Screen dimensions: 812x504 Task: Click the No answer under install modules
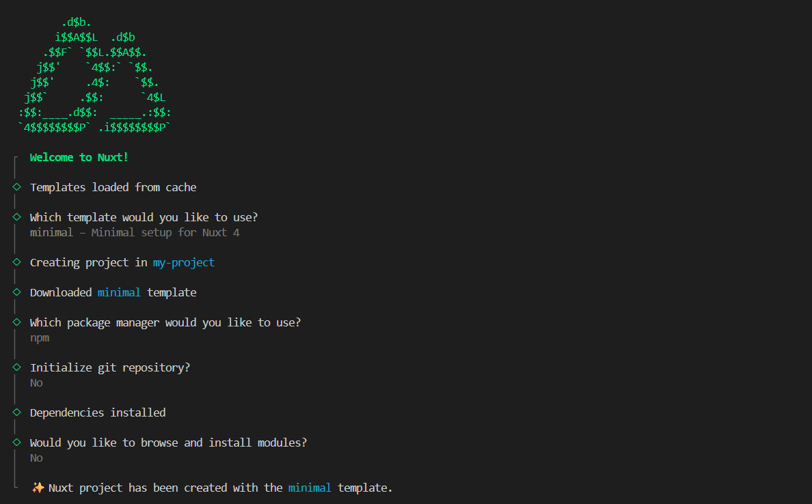(36, 458)
